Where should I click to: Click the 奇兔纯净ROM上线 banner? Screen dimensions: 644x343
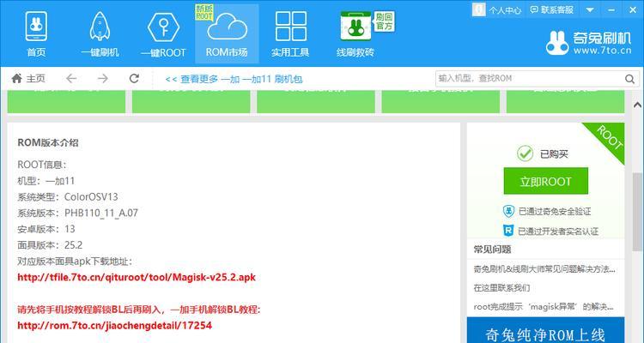tap(546, 330)
